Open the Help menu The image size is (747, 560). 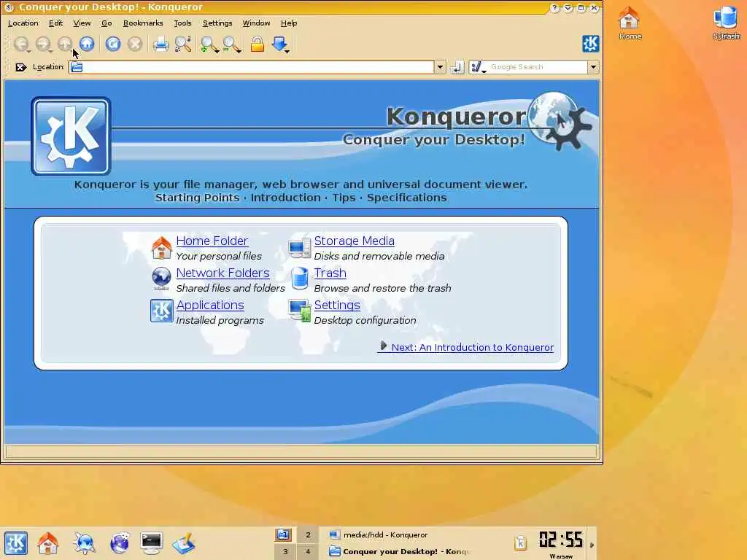click(289, 23)
